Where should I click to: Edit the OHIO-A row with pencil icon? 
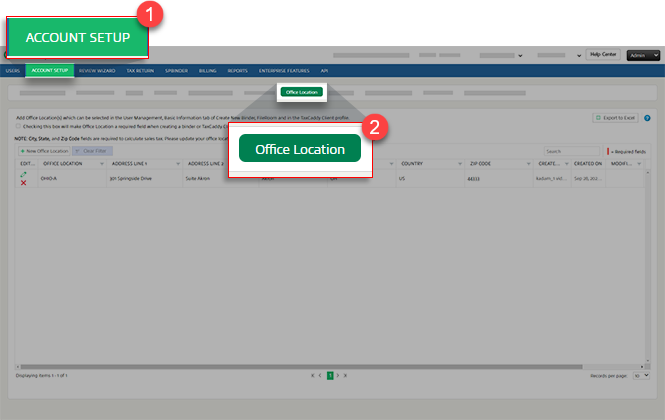pyautogui.click(x=23, y=174)
